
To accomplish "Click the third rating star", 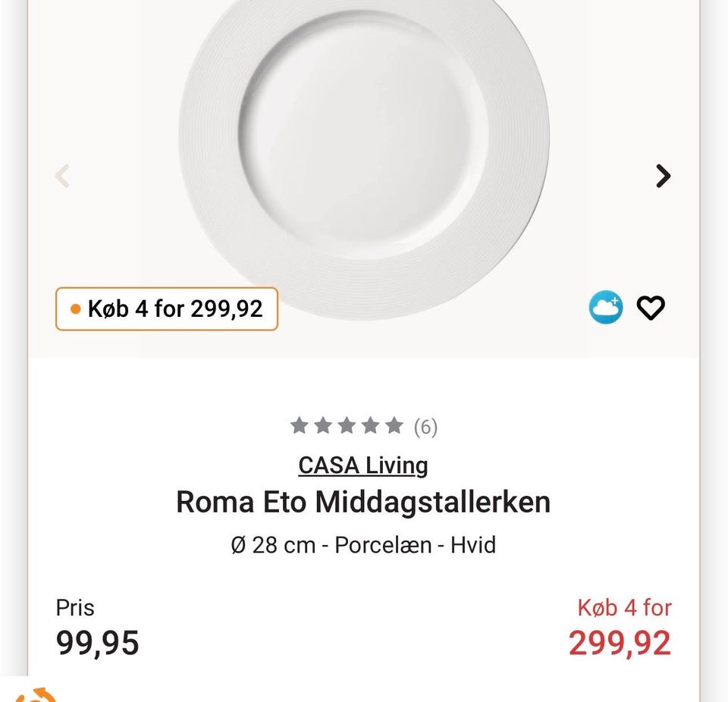I will point(347,425).
